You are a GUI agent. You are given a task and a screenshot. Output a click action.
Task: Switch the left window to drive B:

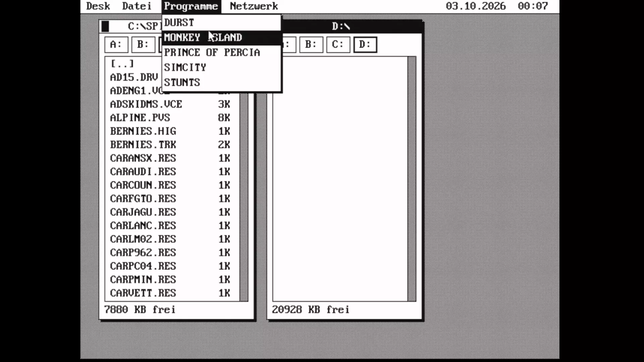pyautogui.click(x=143, y=45)
